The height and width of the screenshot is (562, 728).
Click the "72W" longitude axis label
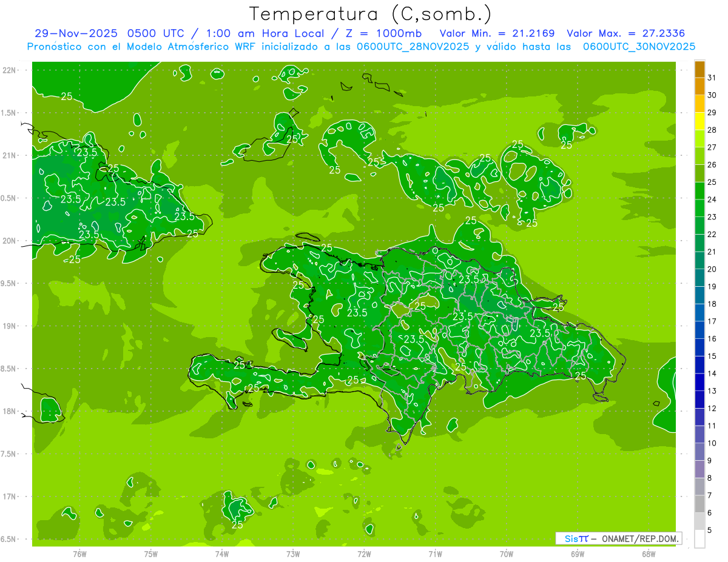click(364, 554)
